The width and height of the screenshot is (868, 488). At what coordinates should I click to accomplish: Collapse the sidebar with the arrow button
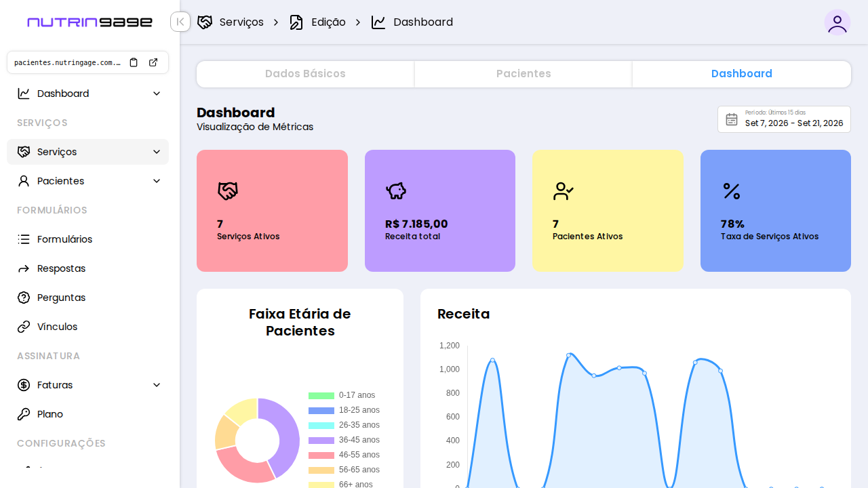pyautogui.click(x=180, y=22)
